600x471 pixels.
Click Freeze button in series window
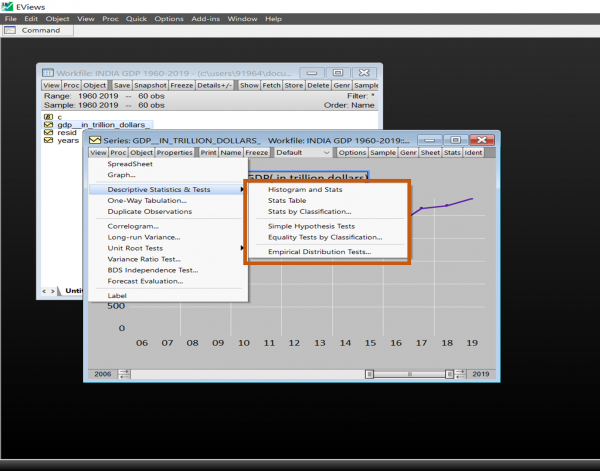(x=257, y=152)
